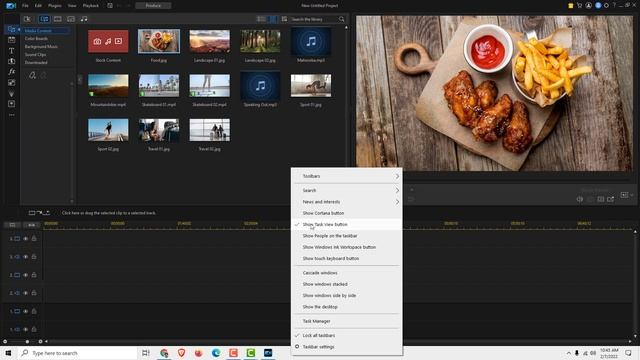
Task: Open the Media Room sidebar icon
Action: (x=11, y=29)
